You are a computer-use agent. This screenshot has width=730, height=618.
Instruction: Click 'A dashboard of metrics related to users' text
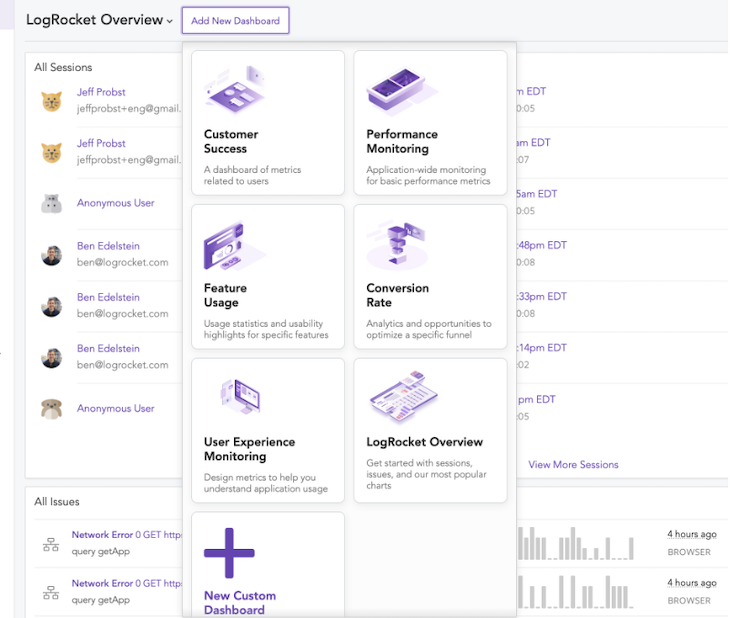252,176
